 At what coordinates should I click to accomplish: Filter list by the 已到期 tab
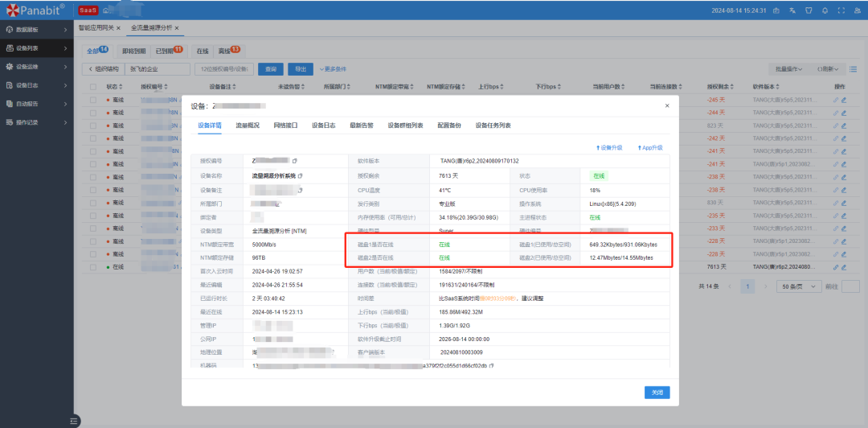(169, 51)
